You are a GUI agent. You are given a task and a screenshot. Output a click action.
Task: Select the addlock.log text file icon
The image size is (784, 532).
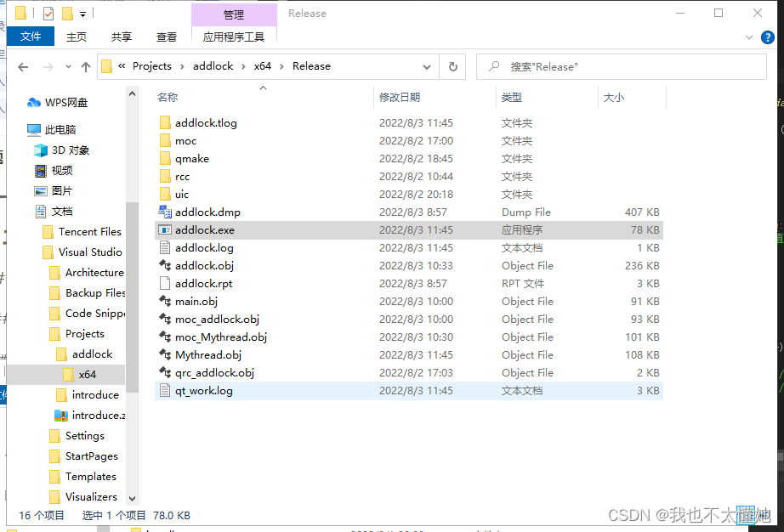point(165,248)
